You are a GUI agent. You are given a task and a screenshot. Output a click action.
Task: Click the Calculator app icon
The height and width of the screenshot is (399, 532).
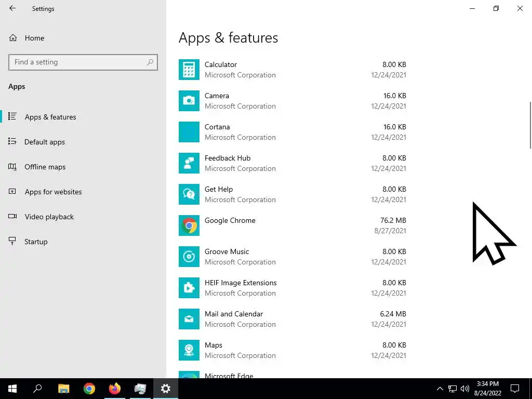189,70
